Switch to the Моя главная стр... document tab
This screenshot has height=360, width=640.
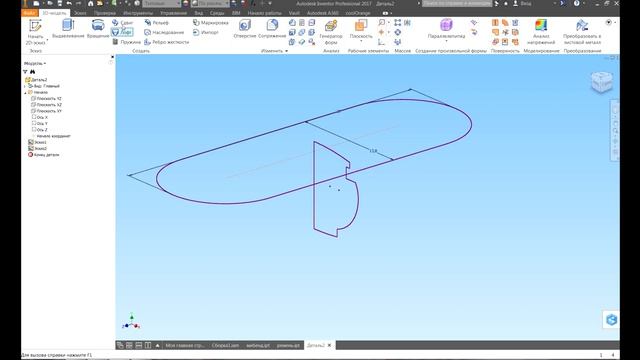184,345
